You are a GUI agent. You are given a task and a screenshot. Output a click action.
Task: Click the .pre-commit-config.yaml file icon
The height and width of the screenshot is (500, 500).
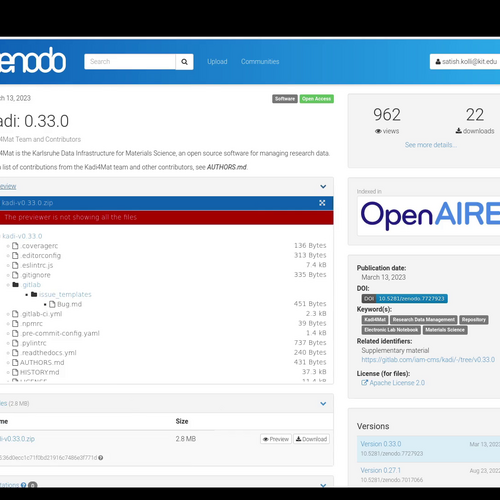[x=15, y=333]
